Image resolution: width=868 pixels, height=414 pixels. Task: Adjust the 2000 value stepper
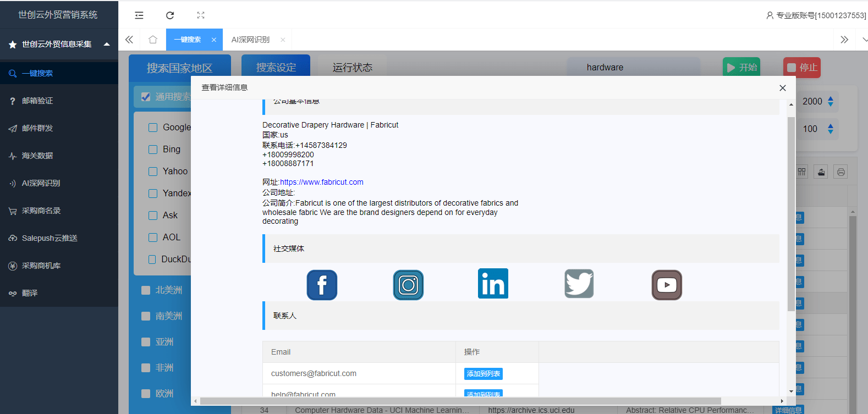tap(831, 101)
